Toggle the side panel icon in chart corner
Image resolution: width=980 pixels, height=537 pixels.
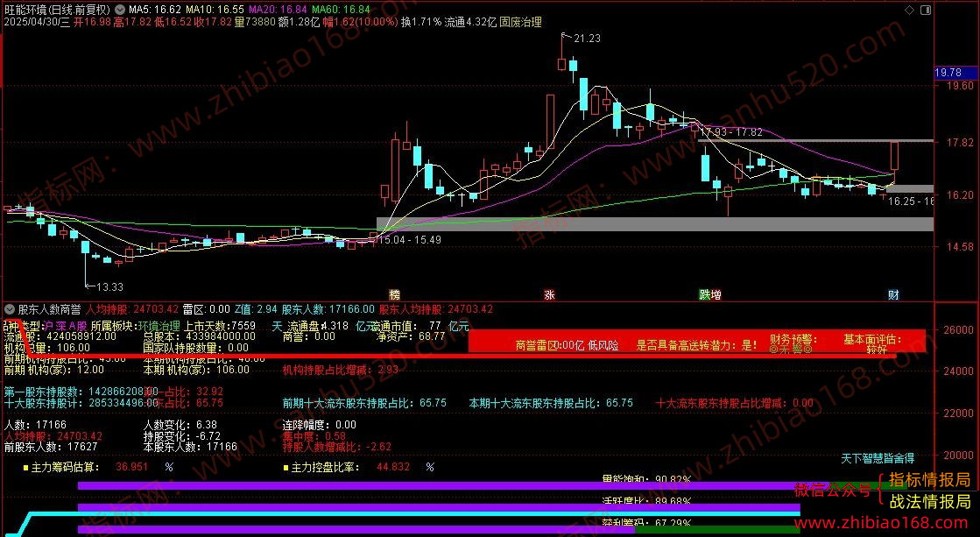(x=926, y=10)
